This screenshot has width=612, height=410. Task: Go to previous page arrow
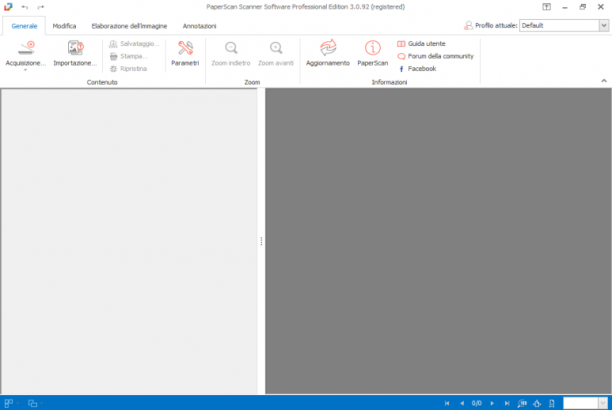click(462, 403)
